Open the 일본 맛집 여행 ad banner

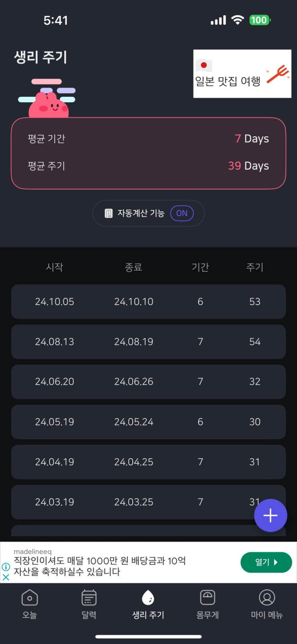[x=242, y=74]
